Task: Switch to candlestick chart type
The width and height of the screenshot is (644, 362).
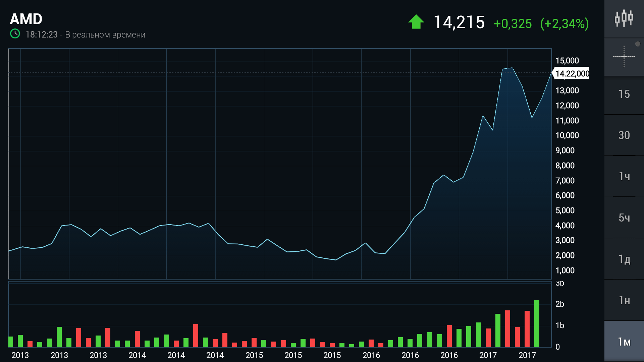Action: coord(624,19)
